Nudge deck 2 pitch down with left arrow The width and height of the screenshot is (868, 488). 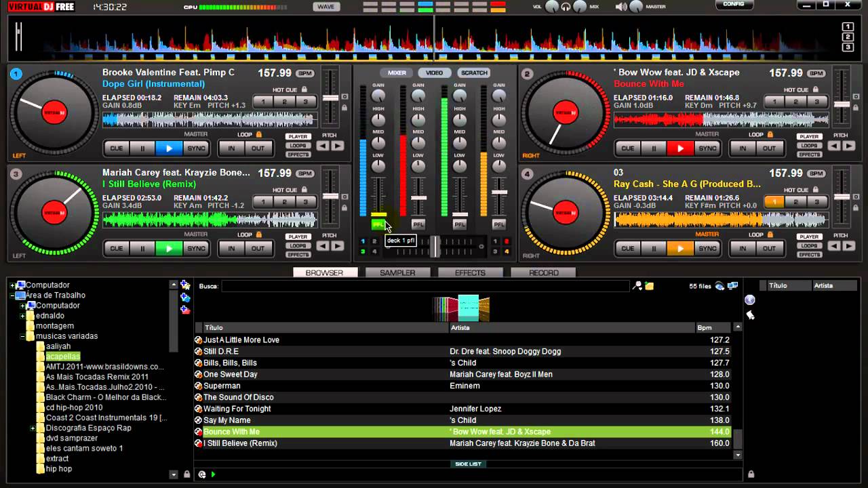click(x=835, y=146)
